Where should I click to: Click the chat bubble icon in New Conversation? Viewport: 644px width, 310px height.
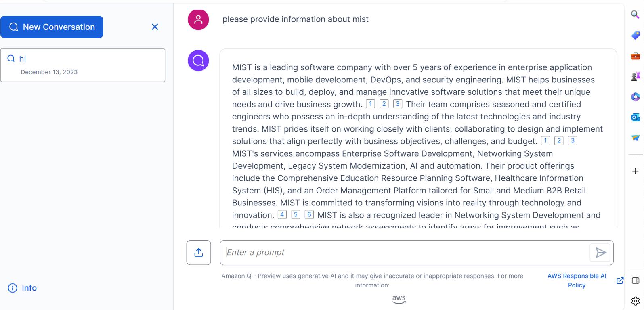pos(14,27)
